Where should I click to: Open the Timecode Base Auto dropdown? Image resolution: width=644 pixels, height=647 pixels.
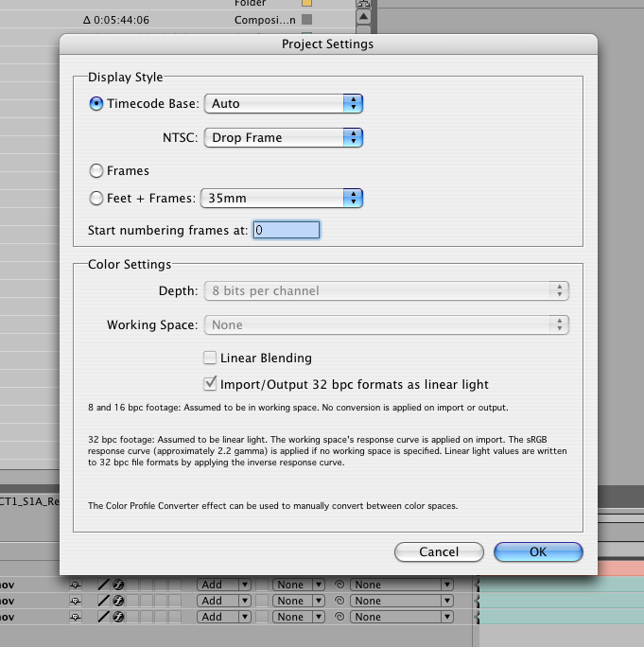click(284, 103)
